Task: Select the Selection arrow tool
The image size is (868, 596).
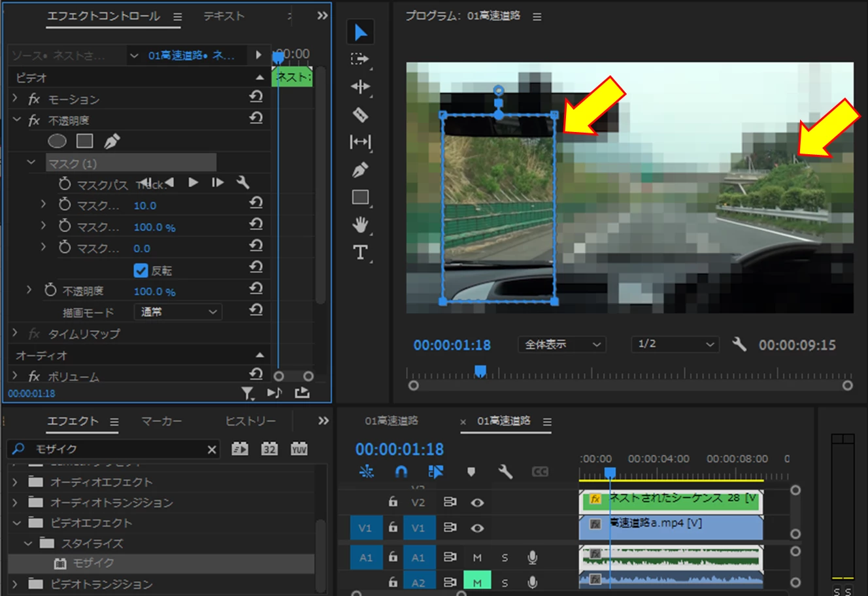Action: pyautogui.click(x=360, y=32)
